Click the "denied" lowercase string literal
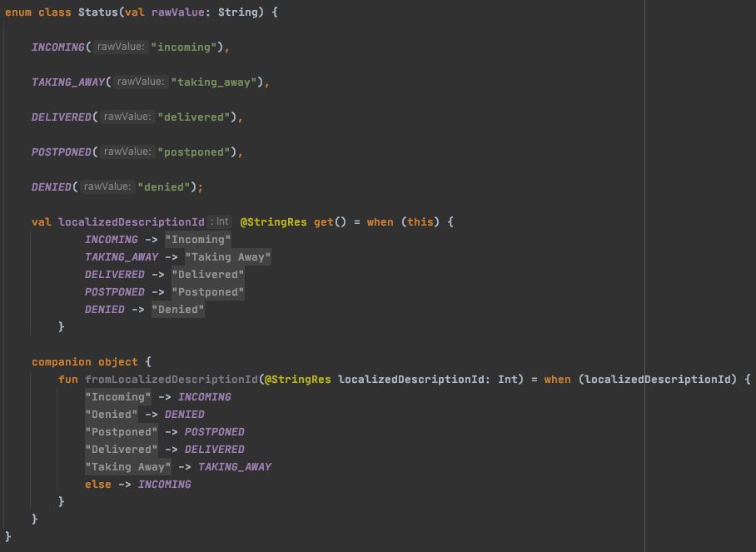 click(x=164, y=187)
